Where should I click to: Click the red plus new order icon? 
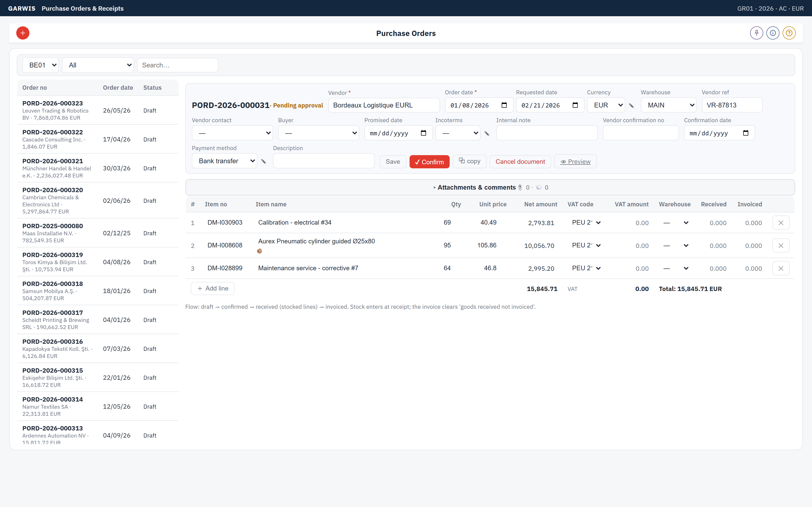(23, 33)
